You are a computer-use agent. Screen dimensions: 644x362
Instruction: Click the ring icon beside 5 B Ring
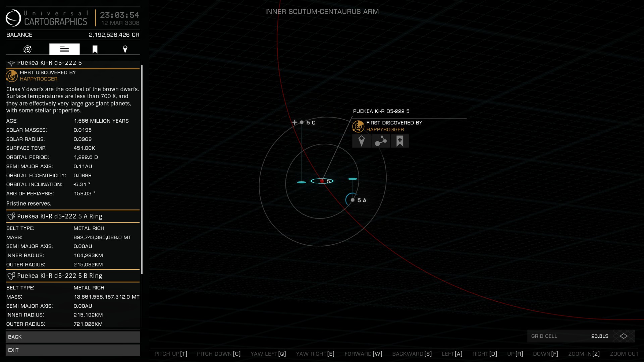(11, 276)
